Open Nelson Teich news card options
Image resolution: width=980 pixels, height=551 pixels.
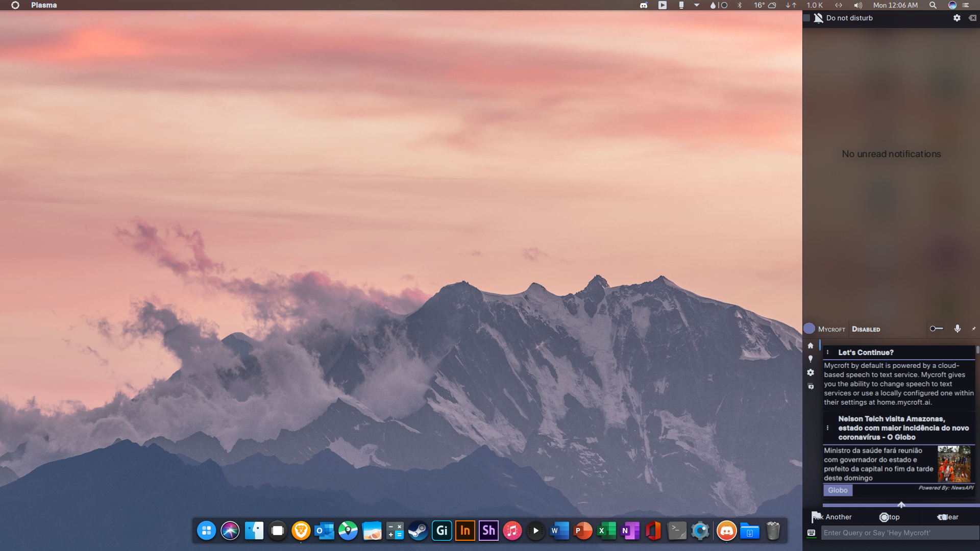click(x=828, y=428)
